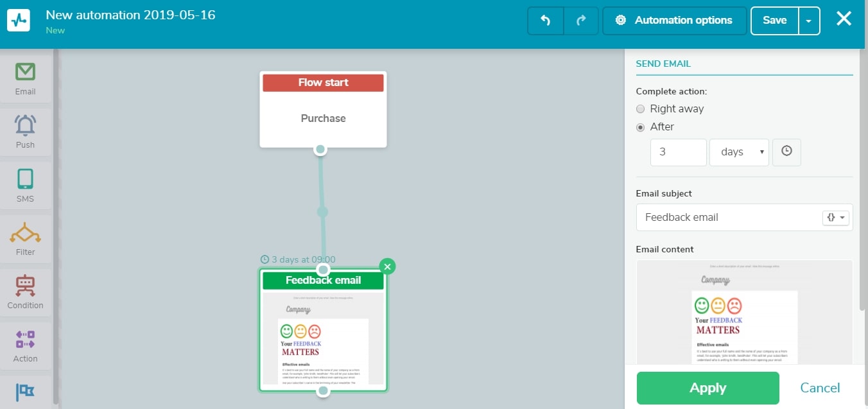Set the send time with clock icon

click(786, 152)
